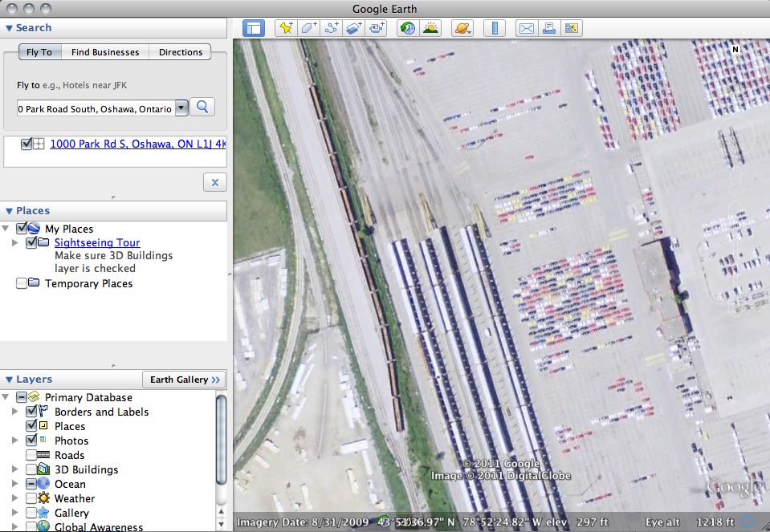Switch to the Find Businesses tab
This screenshot has width=770, height=532.
[x=104, y=52]
